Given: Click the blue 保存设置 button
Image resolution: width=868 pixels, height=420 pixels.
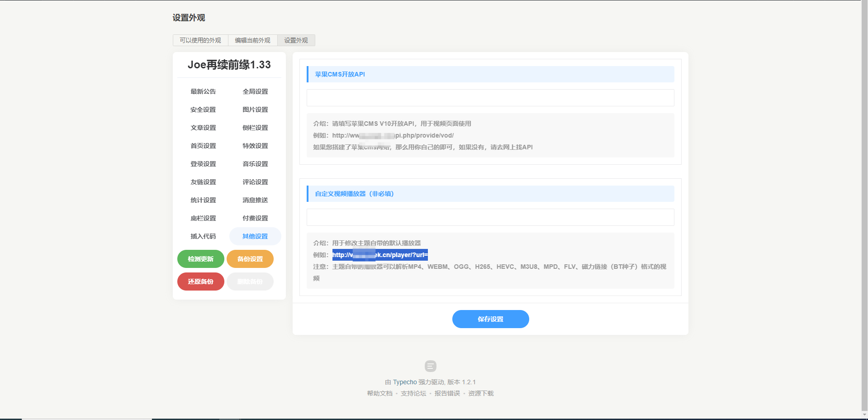Looking at the screenshot, I should click(x=491, y=319).
